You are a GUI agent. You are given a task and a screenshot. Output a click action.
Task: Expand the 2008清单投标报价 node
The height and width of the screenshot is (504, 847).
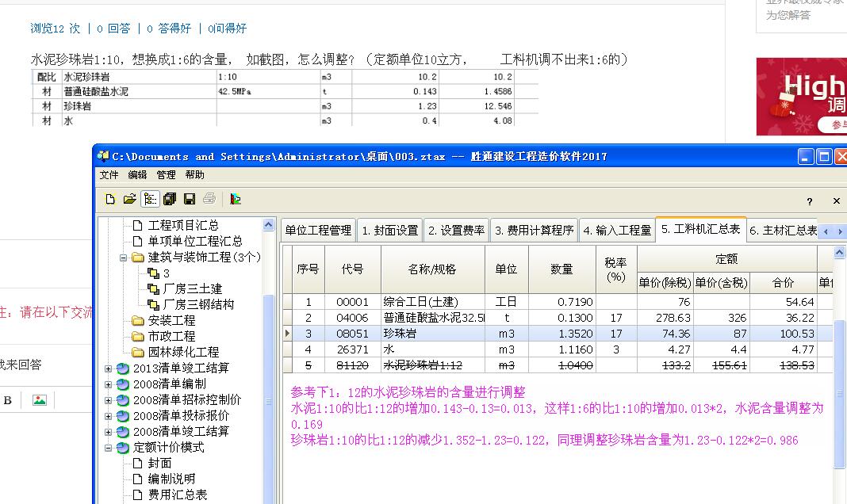coord(108,417)
